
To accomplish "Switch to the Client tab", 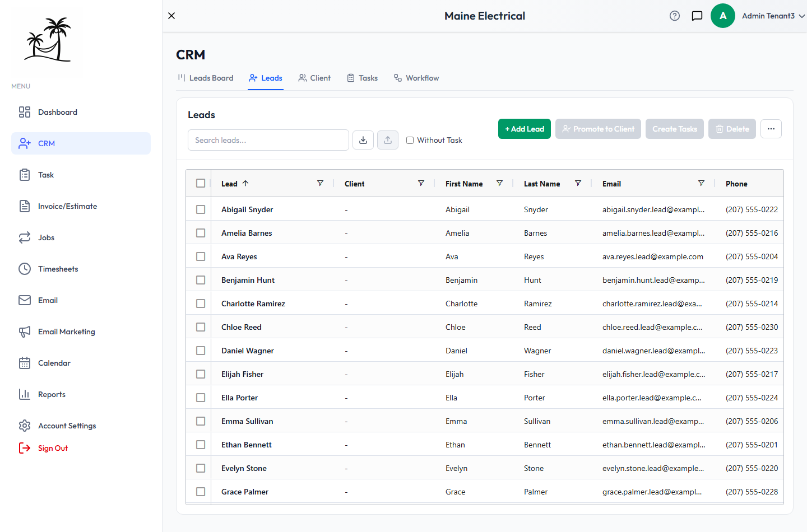I will point(314,78).
